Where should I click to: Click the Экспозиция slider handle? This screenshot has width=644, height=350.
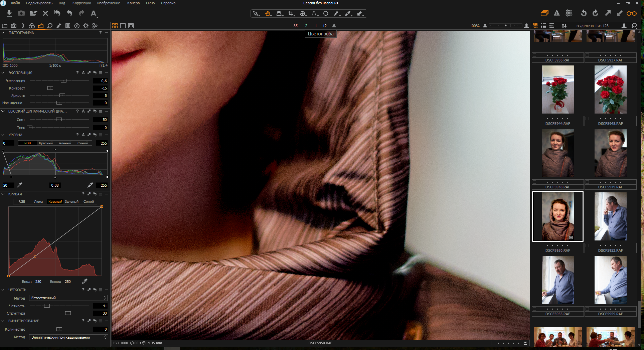click(x=63, y=81)
